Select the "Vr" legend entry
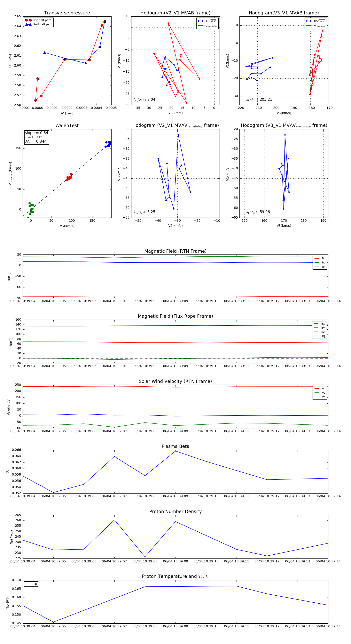Viewport: 351px width, 644px height. (320, 389)
